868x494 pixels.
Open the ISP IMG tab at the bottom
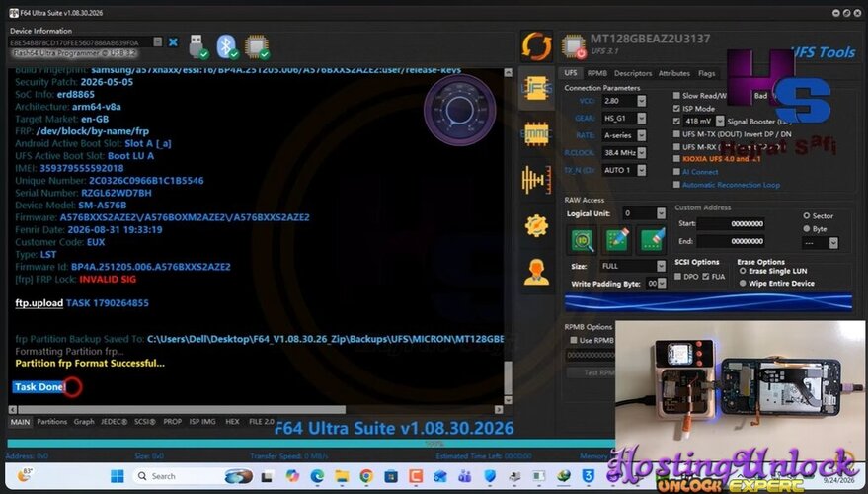coord(202,422)
